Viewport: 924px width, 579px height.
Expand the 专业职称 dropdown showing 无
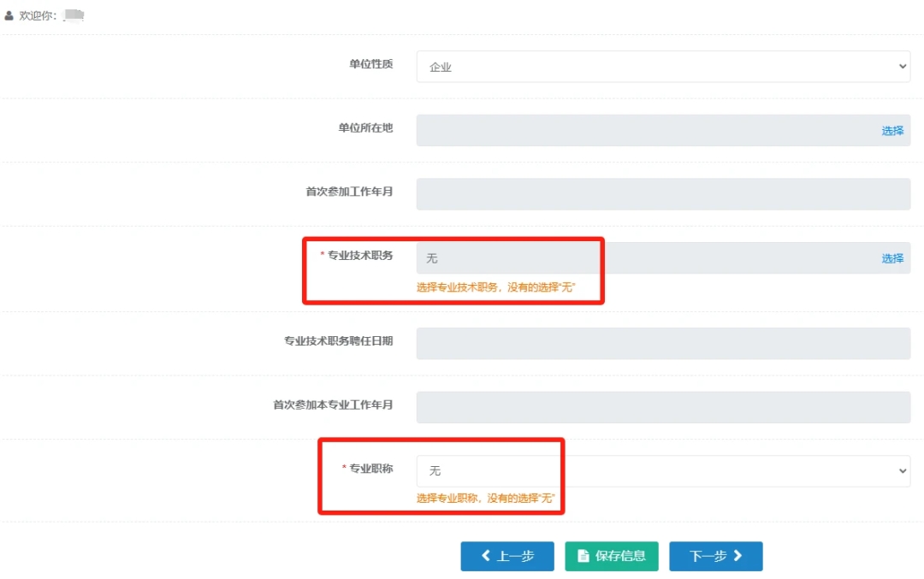662,471
